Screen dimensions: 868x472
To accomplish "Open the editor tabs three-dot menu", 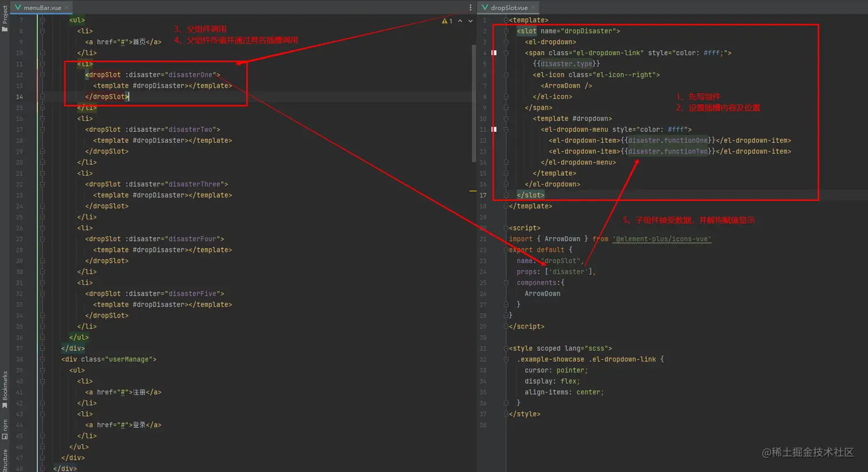I will click(470, 7).
